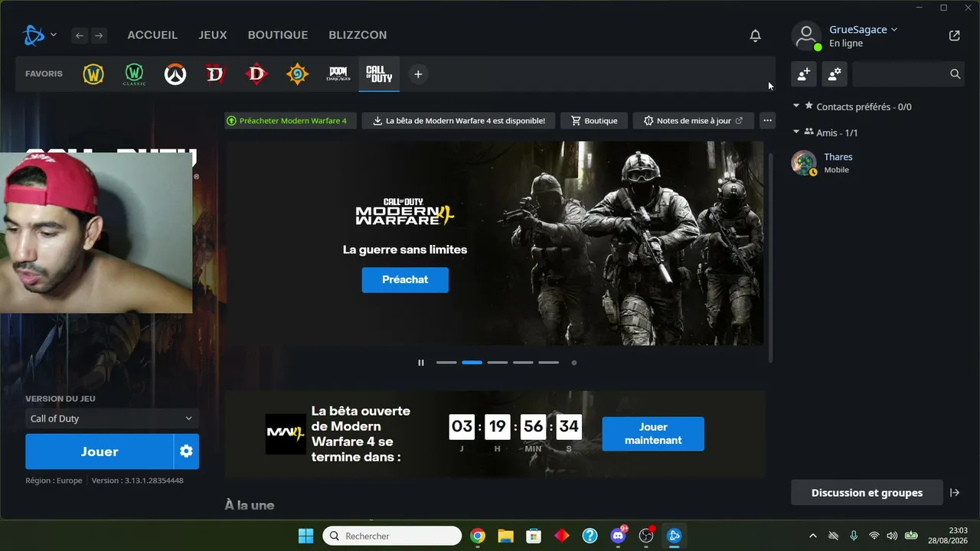Open game settings gear beside Jouer

186,452
